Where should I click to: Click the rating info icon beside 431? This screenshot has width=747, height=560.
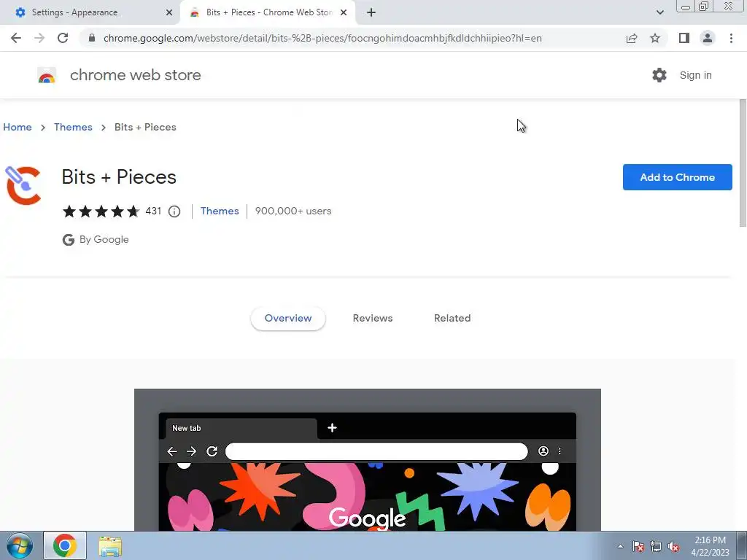(174, 211)
